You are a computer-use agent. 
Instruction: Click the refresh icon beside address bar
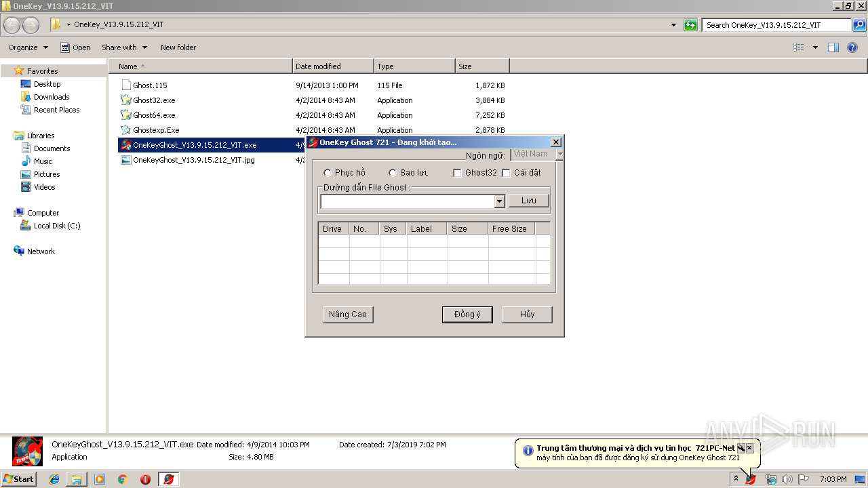pyautogui.click(x=690, y=25)
